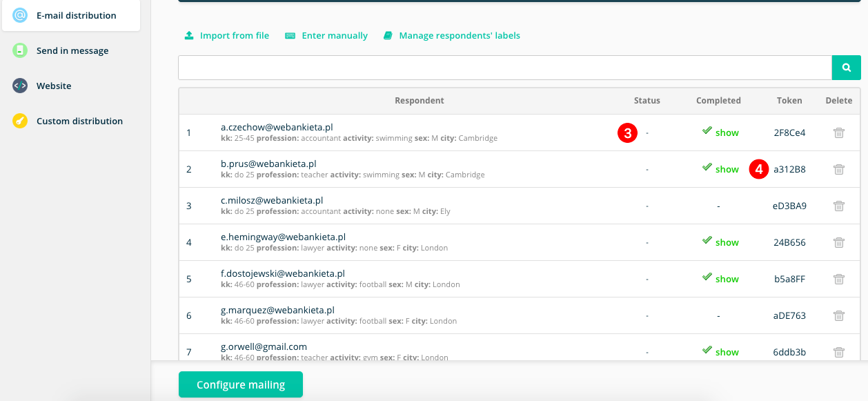This screenshot has width=868, height=401.
Task: Click the Configure mailing button
Action: [241, 384]
